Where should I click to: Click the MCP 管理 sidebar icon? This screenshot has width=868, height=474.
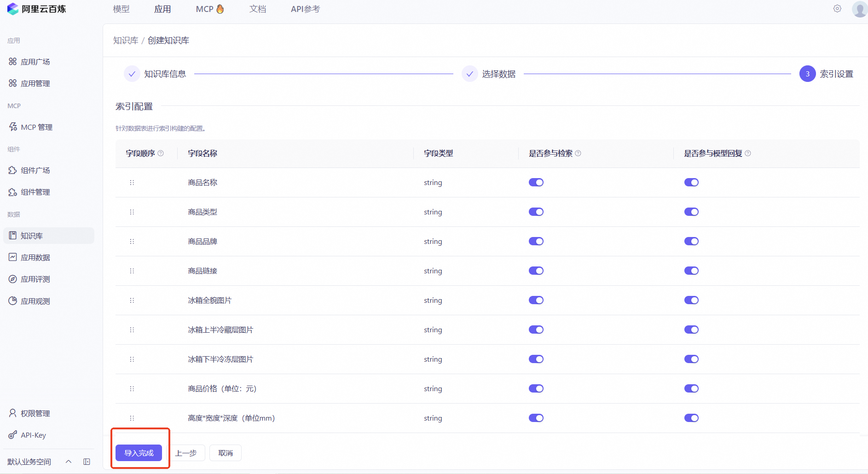[x=12, y=127]
